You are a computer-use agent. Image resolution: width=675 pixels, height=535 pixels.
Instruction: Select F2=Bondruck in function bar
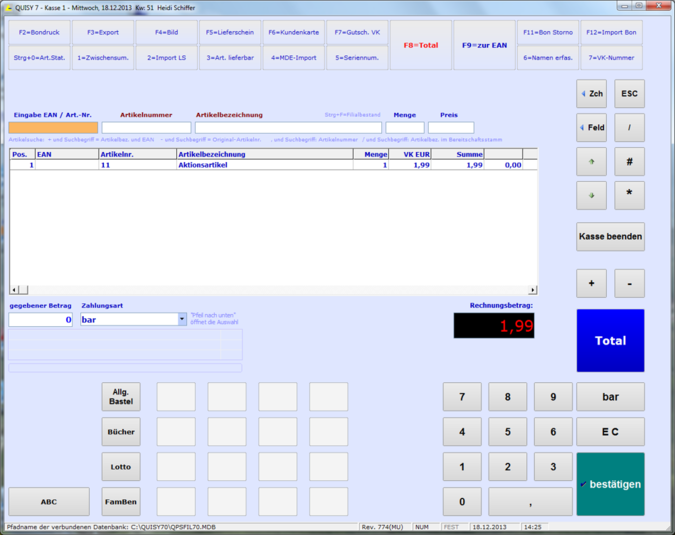coord(39,33)
